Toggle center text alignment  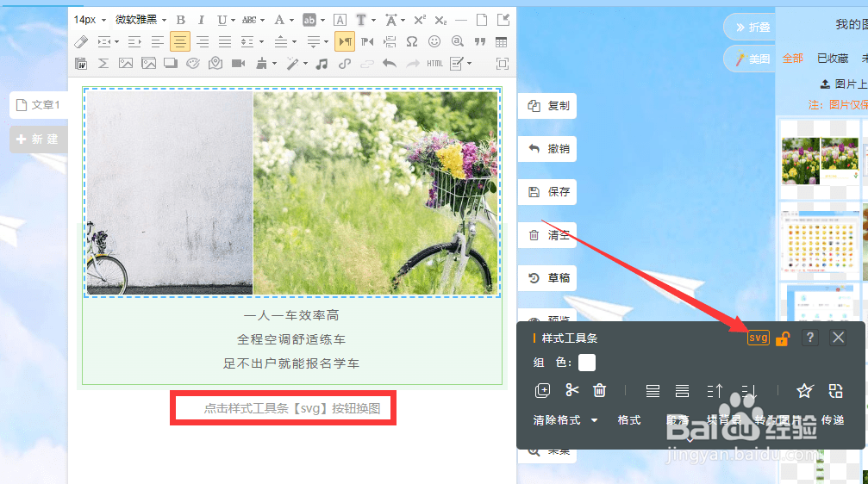click(x=180, y=41)
